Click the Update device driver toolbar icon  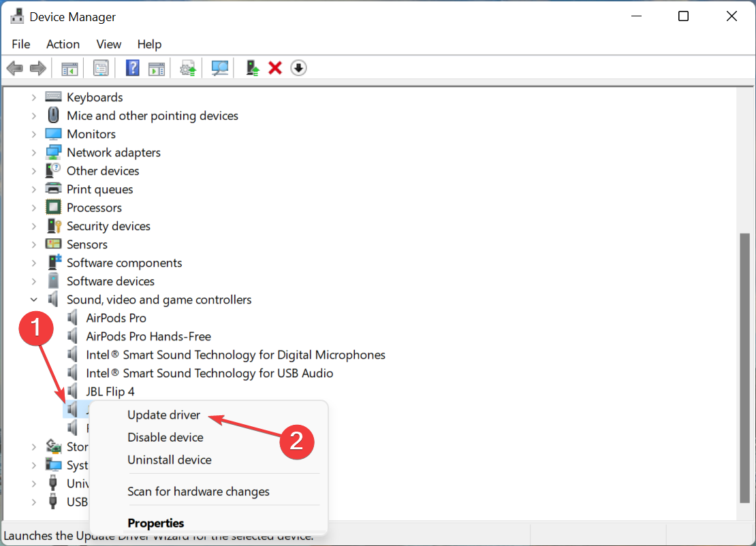(x=188, y=68)
